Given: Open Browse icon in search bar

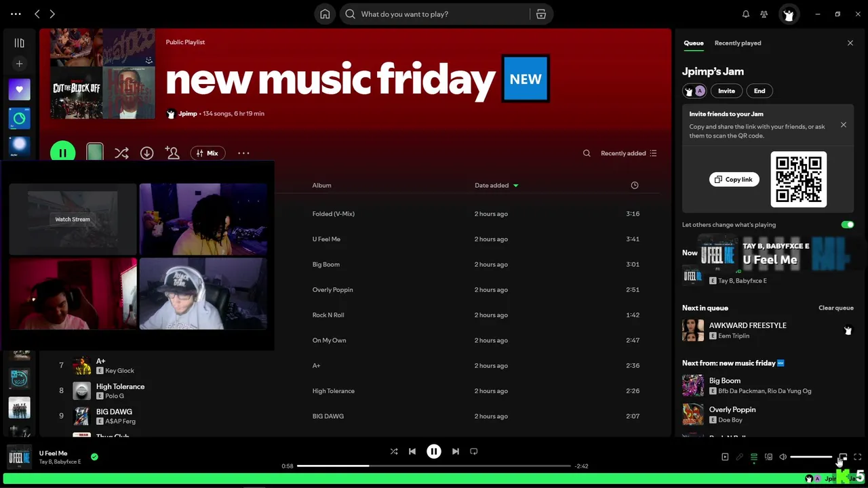Looking at the screenshot, I should tap(540, 14).
